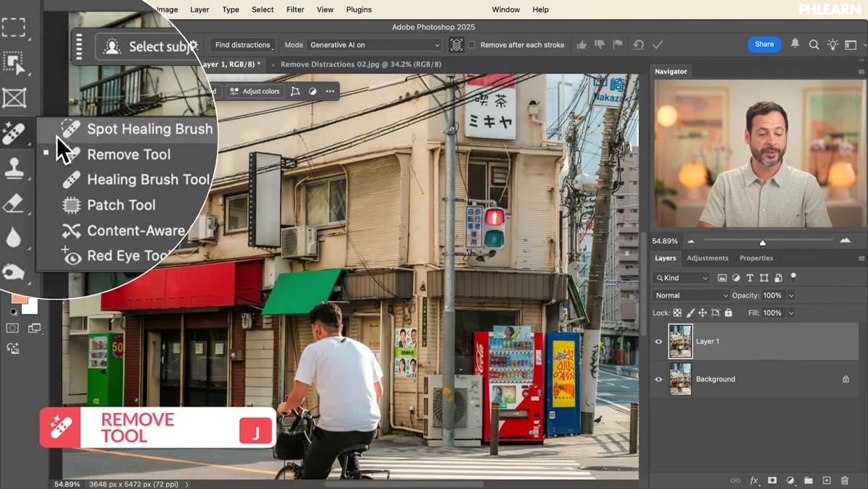Image resolution: width=868 pixels, height=489 pixels.
Task: Open the Mode Generative AI dropdown
Action: tap(375, 45)
